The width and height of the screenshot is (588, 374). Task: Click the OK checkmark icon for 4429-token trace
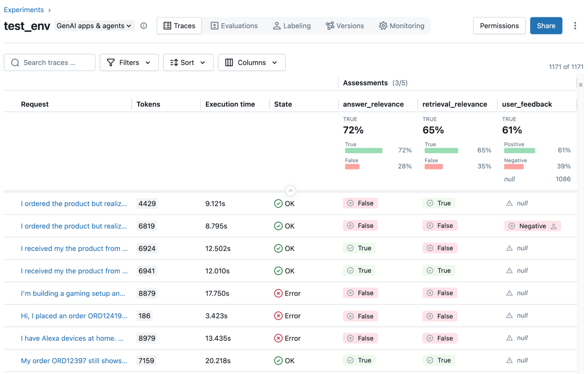coord(278,203)
